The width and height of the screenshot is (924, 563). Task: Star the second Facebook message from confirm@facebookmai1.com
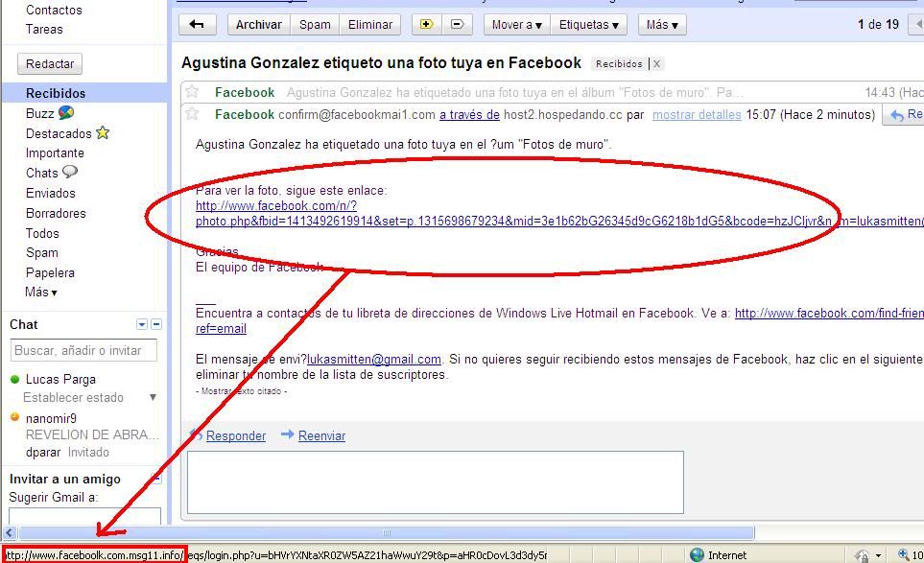pos(193,114)
